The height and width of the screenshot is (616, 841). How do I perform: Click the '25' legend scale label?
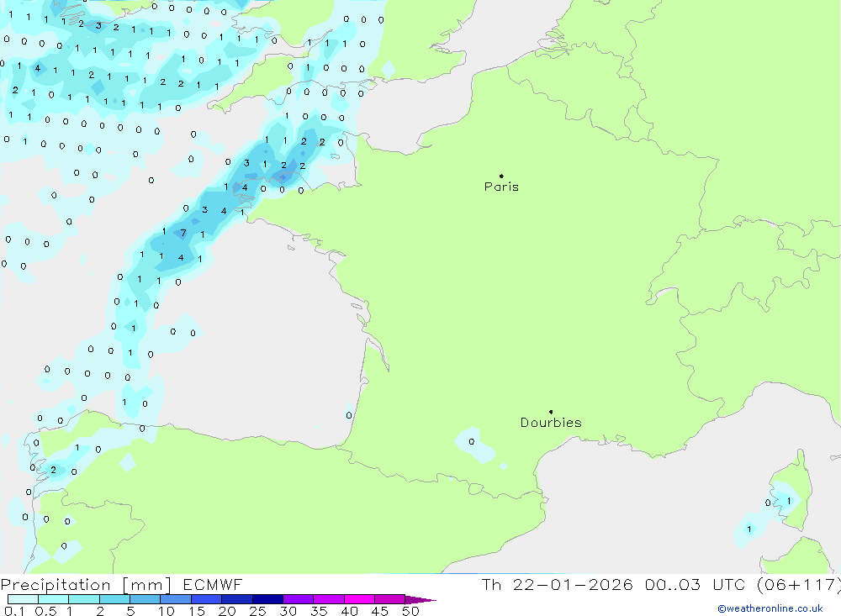click(258, 611)
